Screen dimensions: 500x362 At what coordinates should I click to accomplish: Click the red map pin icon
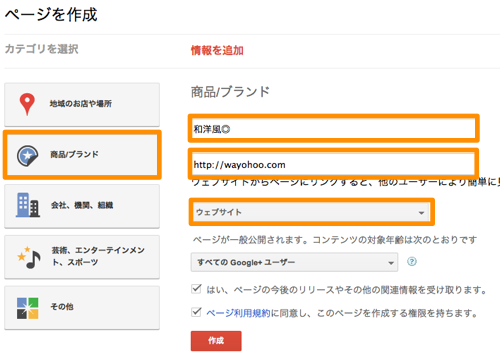coord(27,104)
